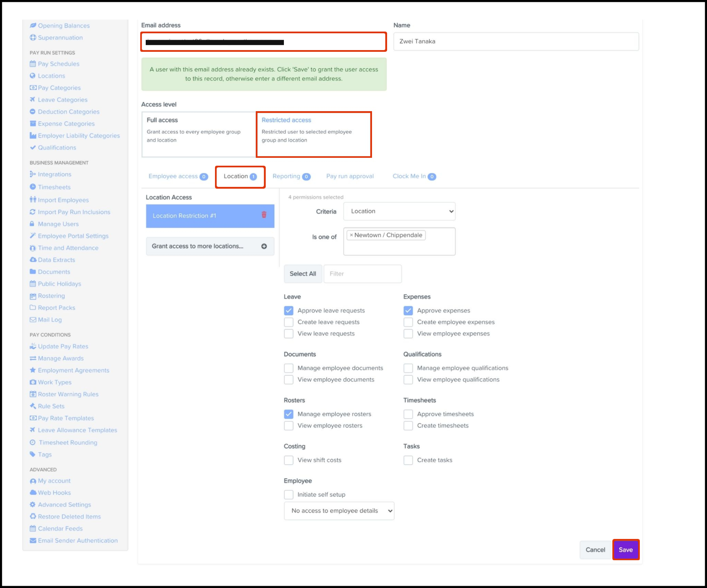Click the Mail Log envelope icon

pos(33,320)
